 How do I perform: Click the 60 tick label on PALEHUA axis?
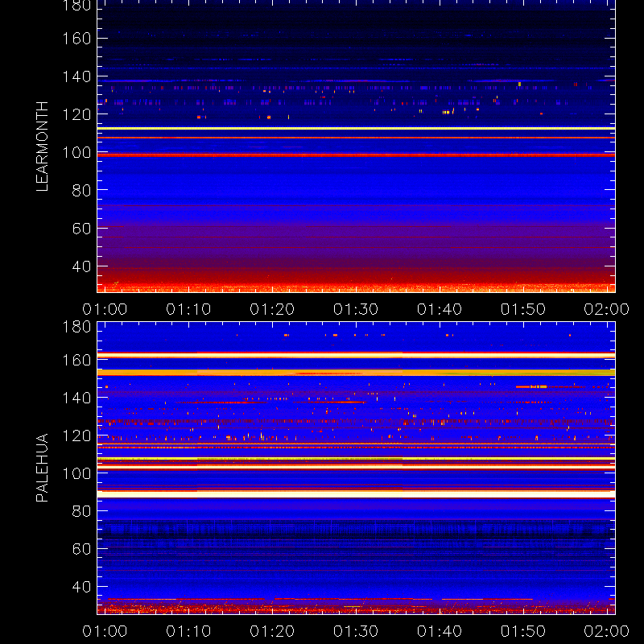coord(82,549)
